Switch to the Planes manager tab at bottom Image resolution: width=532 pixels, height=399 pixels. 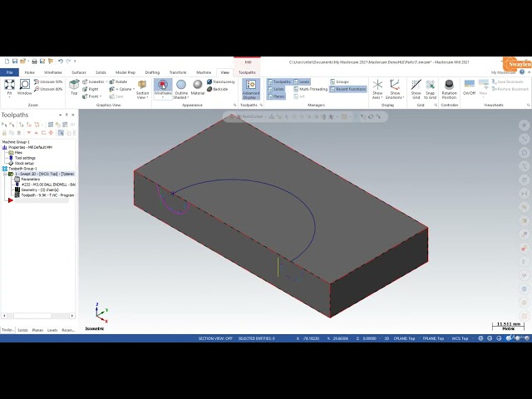coord(37,330)
